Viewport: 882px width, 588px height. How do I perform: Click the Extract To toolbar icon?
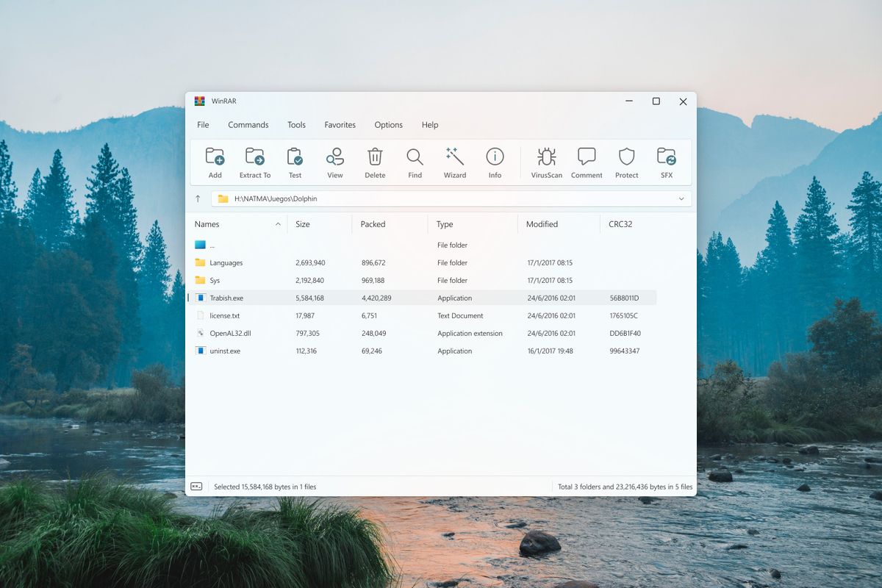pos(255,156)
